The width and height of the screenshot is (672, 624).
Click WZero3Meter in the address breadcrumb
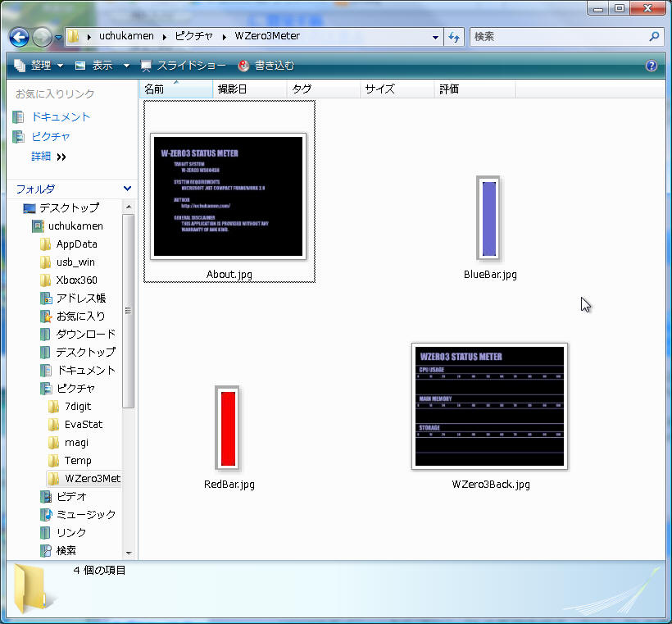pyautogui.click(x=267, y=36)
